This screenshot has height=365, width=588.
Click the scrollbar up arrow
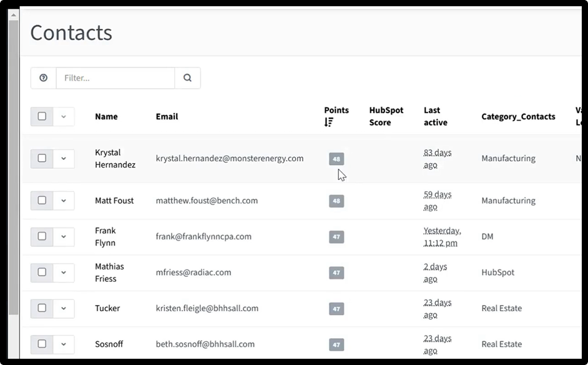[14, 15]
